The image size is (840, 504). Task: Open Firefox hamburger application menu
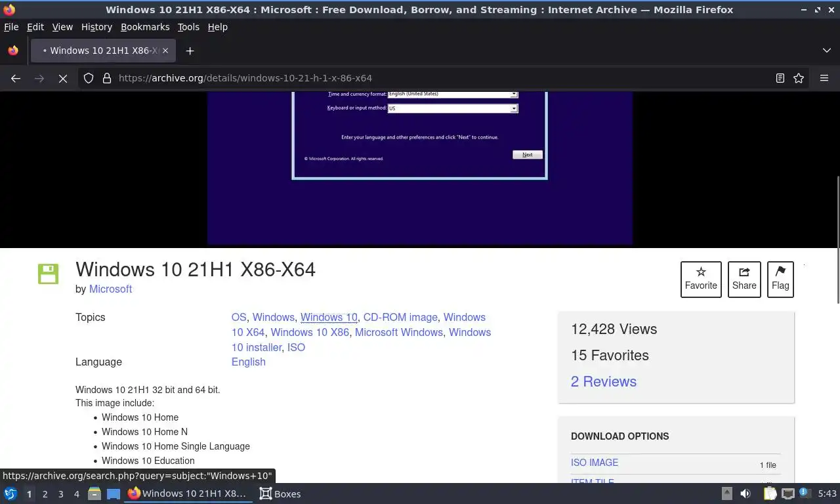click(x=824, y=78)
